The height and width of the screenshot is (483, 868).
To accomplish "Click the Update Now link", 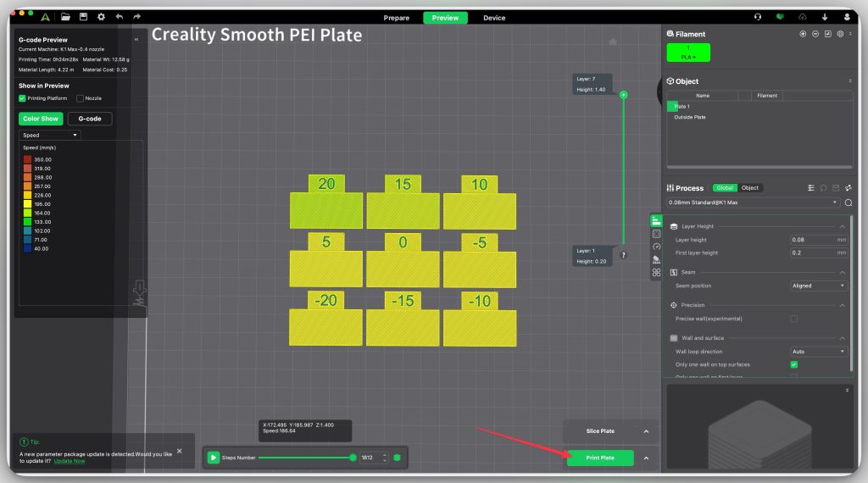I will (70, 461).
